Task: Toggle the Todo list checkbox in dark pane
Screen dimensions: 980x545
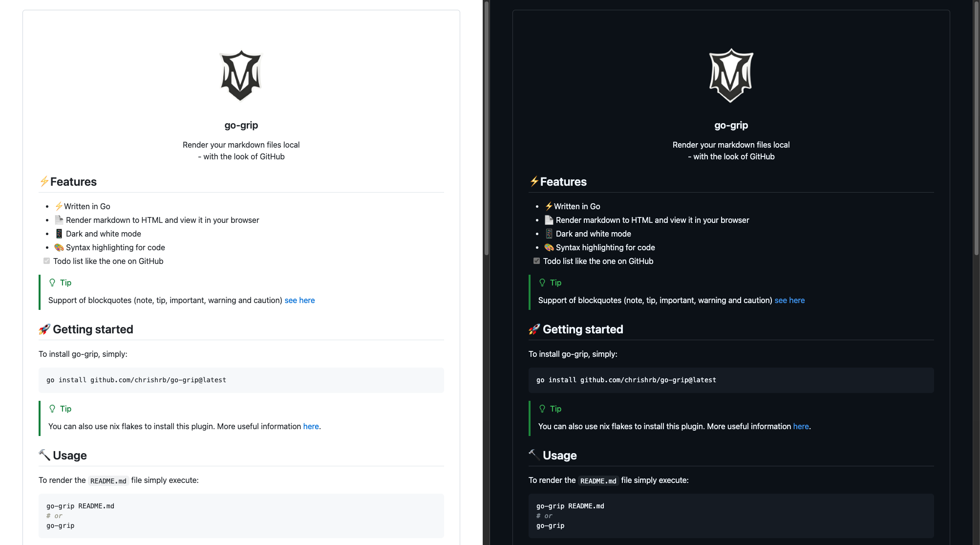Action: 536,261
